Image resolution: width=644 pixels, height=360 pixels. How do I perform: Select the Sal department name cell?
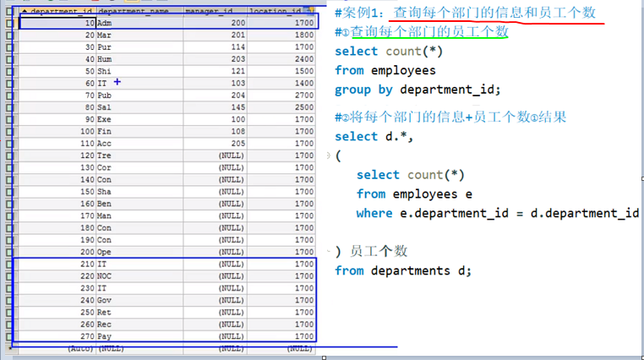click(x=139, y=107)
